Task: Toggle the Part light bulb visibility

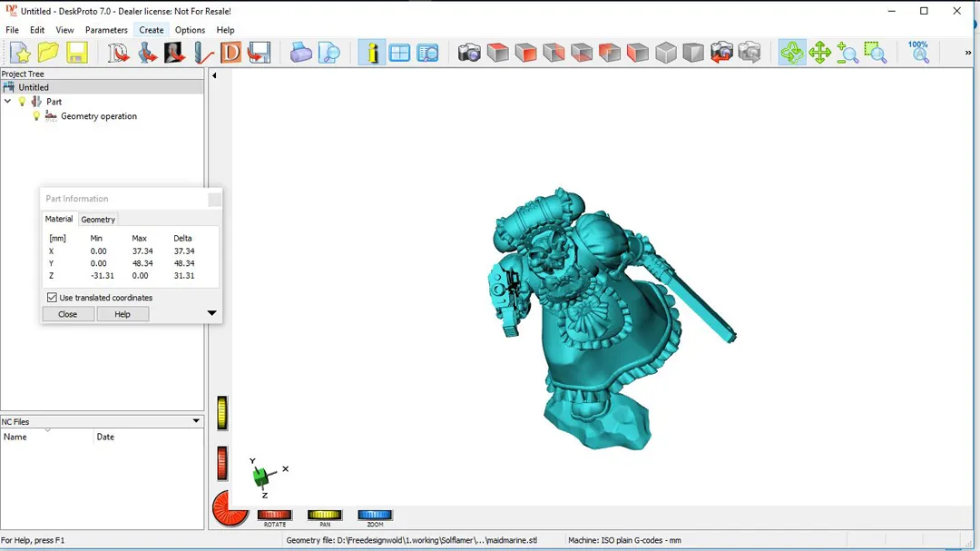Action: click(22, 102)
